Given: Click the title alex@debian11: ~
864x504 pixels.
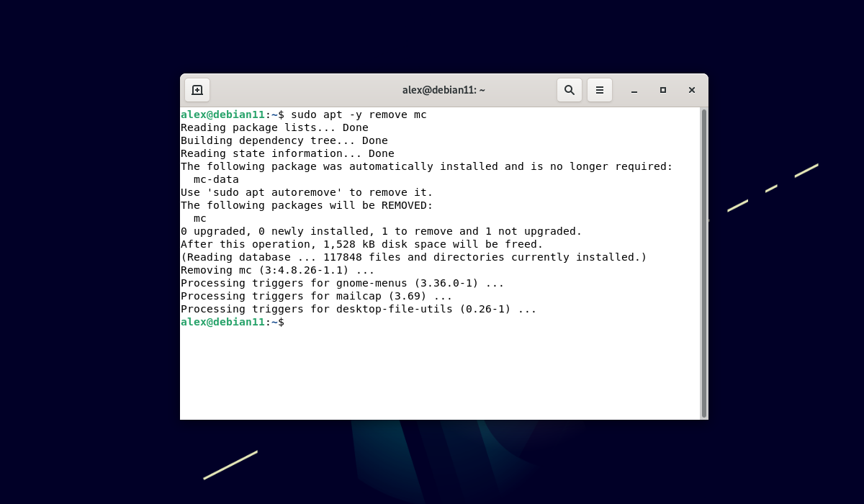Looking at the screenshot, I should pyautogui.click(x=444, y=89).
